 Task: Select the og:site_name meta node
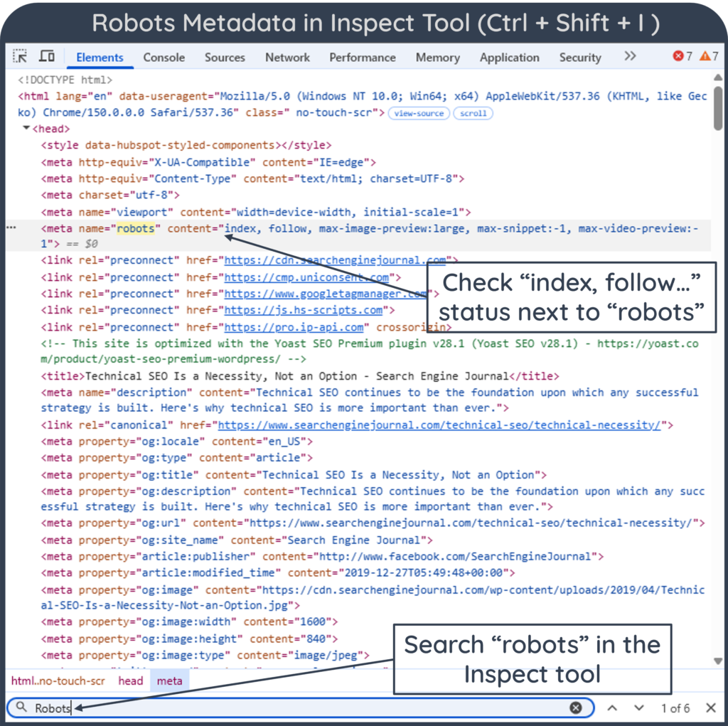(237, 540)
